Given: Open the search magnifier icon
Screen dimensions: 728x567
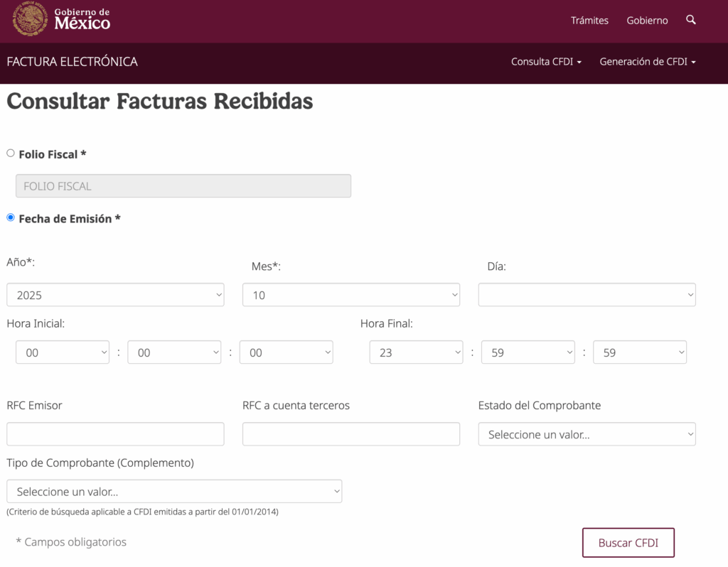Looking at the screenshot, I should pyautogui.click(x=690, y=20).
